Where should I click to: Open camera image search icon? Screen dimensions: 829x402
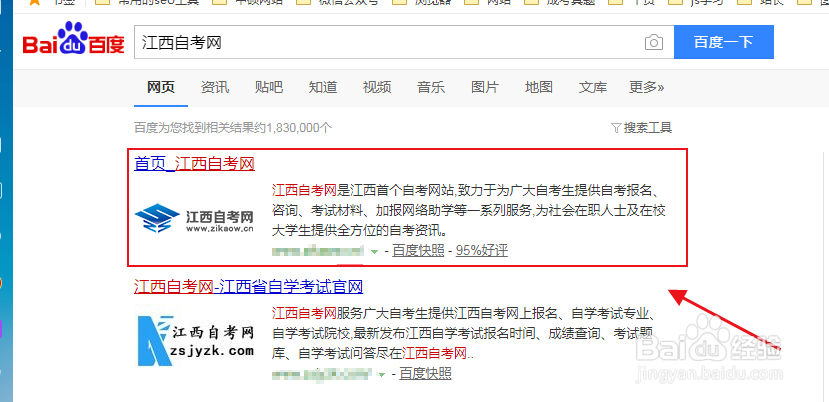(x=653, y=42)
